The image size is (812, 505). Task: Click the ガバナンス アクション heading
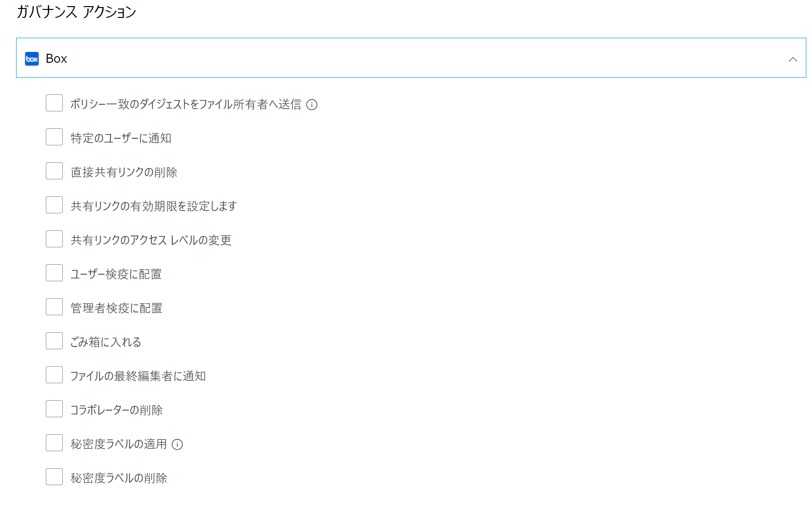[x=76, y=13]
